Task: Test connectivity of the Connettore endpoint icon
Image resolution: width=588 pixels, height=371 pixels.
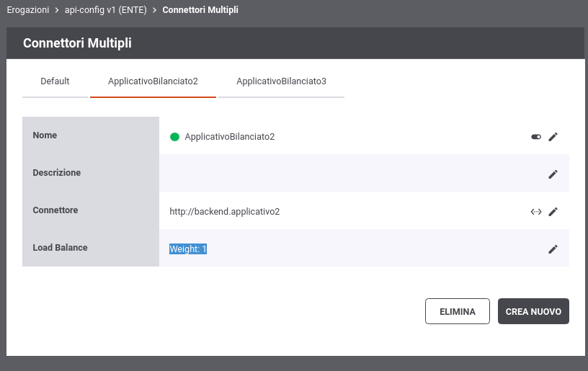Action: click(x=536, y=212)
